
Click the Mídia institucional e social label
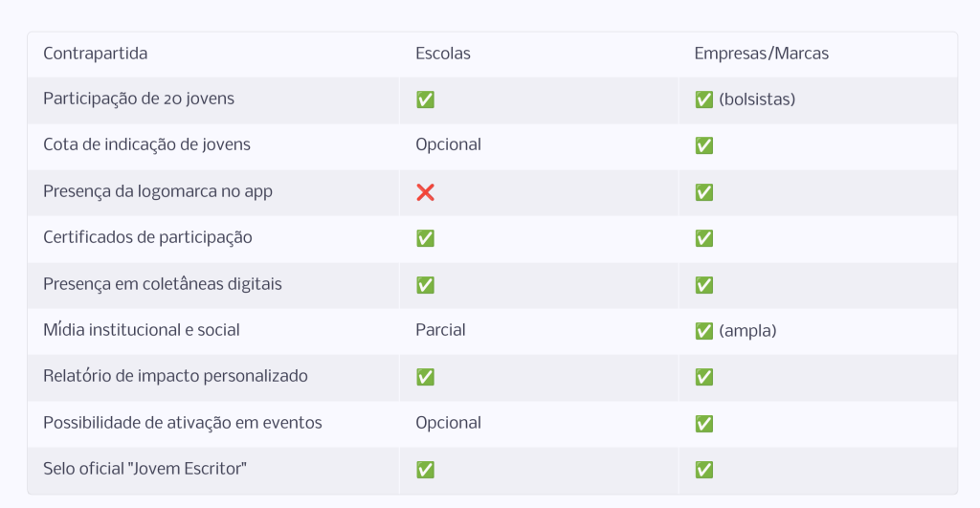point(142,330)
